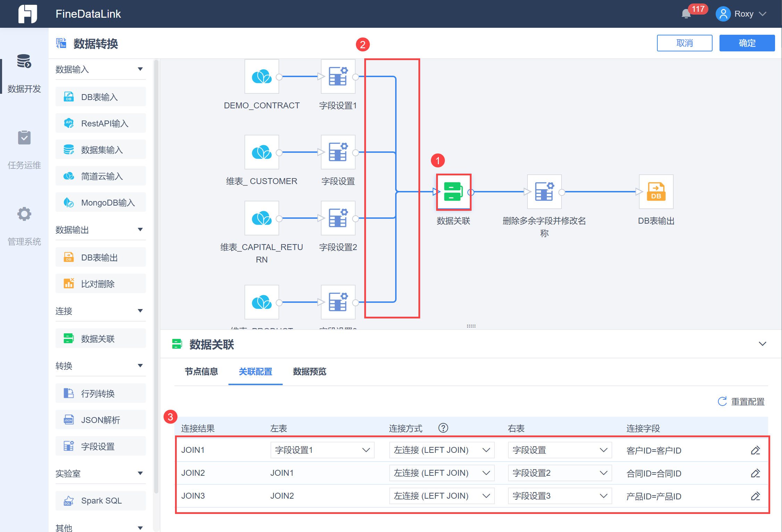782x532 pixels.
Task: Click the 数据关联 node on the canvas
Action: pyautogui.click(x=454, y=192)
